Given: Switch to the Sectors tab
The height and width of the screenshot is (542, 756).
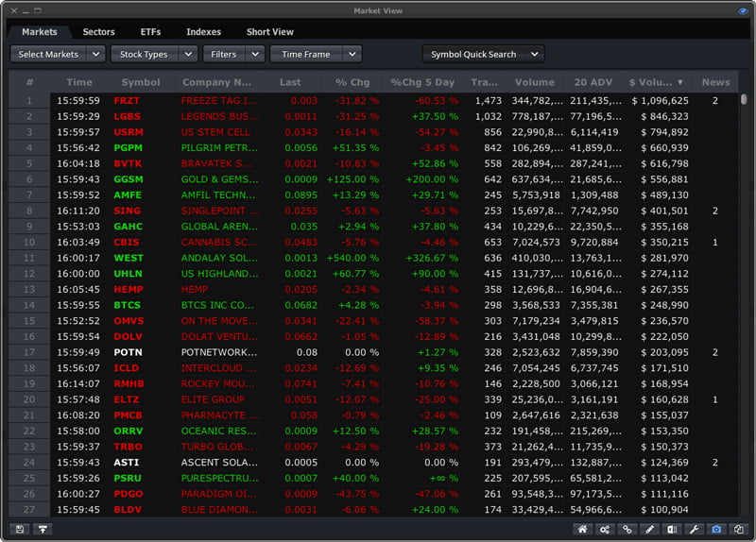Looking at the screenshot, I should click(98, 32).
